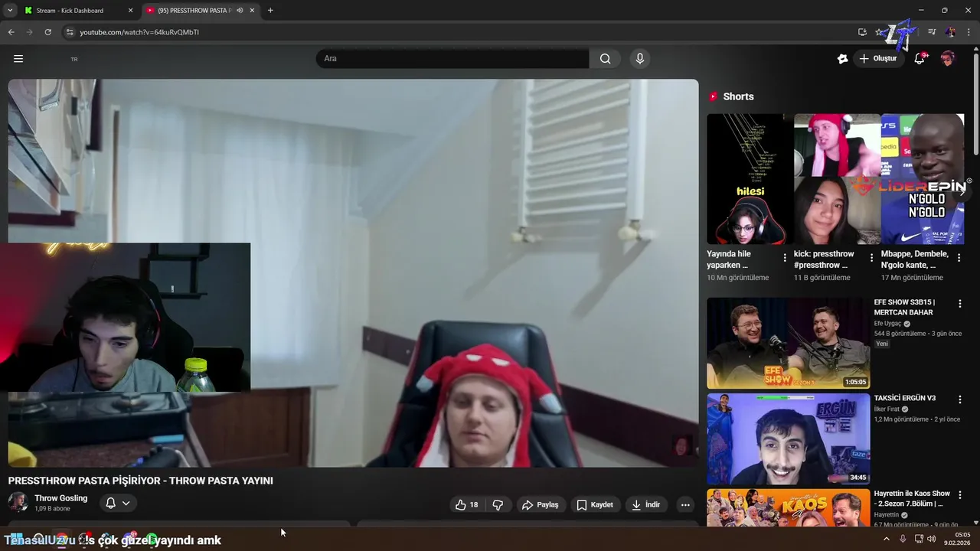980x551 pixels.
Task: Open options menu for EFE SHOW S3B15
Action: pos(960,304)
